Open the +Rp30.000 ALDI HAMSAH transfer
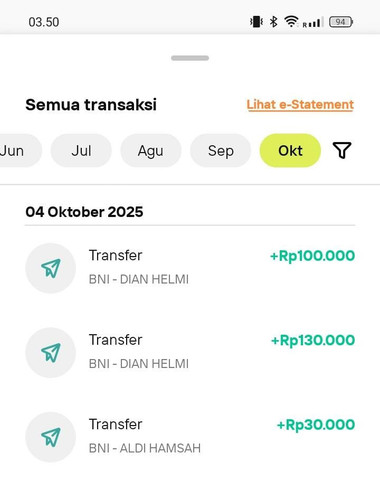The height and width of the screenshot is (500, 380). click(x=190, y=437)
